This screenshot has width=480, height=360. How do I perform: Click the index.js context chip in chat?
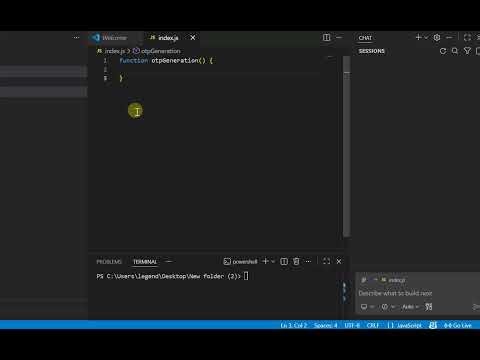tap(393, 280)
